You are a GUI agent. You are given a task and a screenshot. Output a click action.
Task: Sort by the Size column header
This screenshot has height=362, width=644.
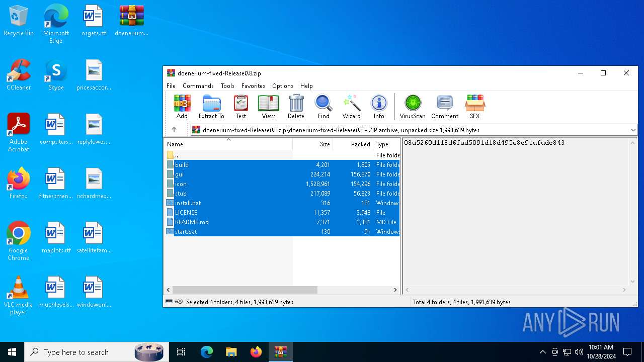coord(312,144)
